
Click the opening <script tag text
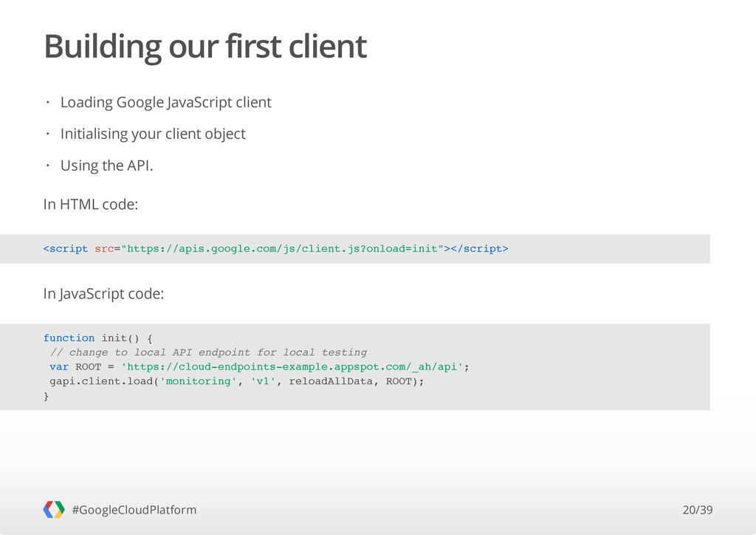pos(66,249)
